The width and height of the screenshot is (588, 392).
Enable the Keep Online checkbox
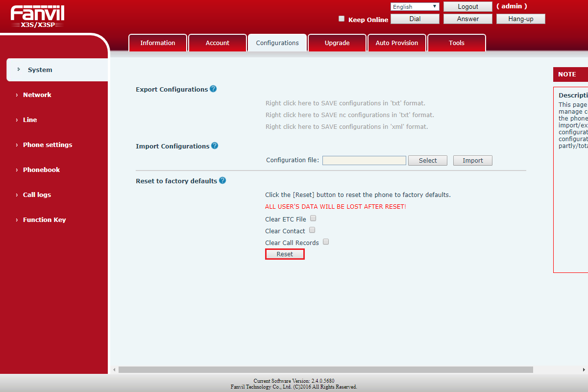[342, 19]
